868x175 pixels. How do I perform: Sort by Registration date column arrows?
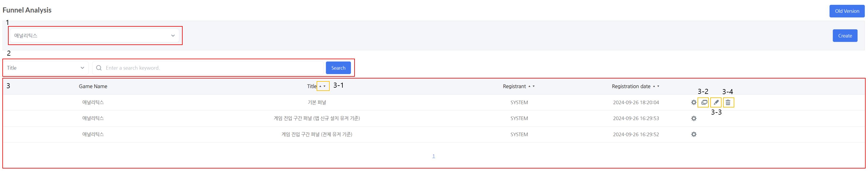(x=656, y=86)
